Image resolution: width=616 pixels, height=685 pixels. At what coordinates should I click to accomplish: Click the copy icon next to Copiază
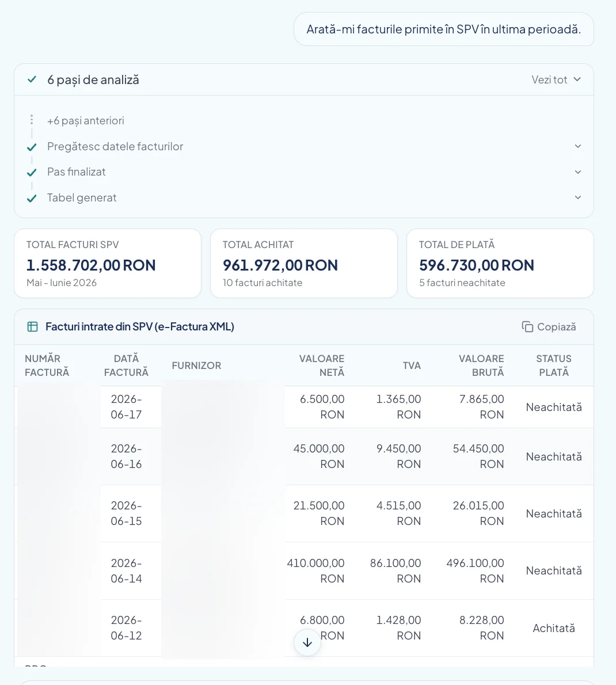(527, 327)
